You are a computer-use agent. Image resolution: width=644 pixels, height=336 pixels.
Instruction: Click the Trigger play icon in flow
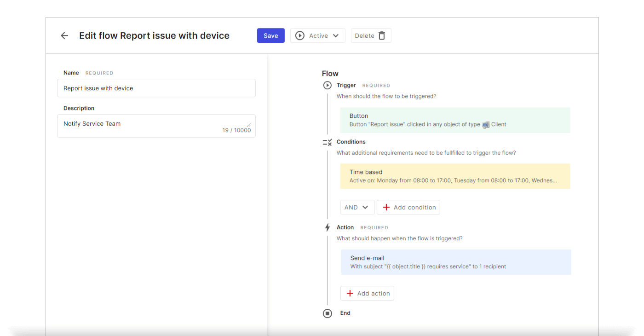click(328, 85)
